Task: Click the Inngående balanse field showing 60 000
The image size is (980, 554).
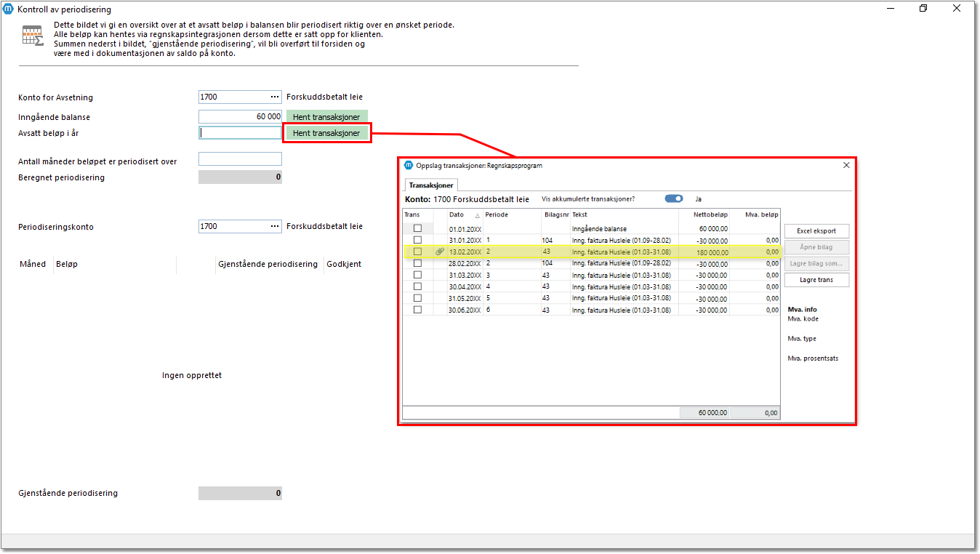Action: coord(240,116)
